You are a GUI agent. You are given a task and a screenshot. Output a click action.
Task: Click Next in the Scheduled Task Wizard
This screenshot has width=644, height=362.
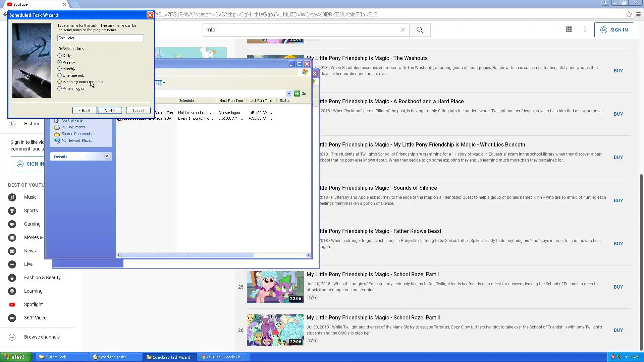click(110, 111)
